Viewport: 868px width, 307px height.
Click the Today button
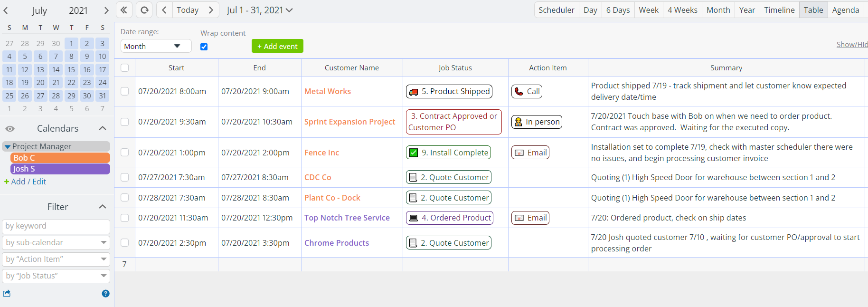(188, 10)
